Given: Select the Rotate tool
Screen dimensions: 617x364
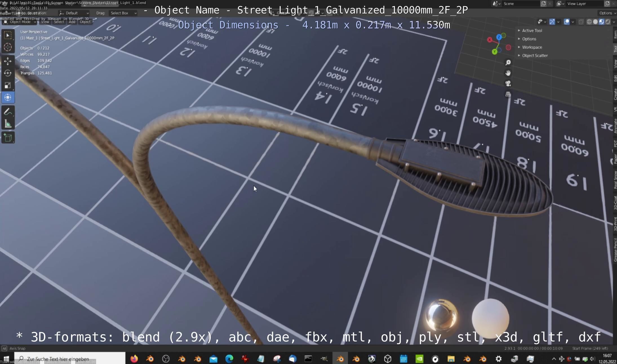Looking at the screenshot, I should (8, 73).
